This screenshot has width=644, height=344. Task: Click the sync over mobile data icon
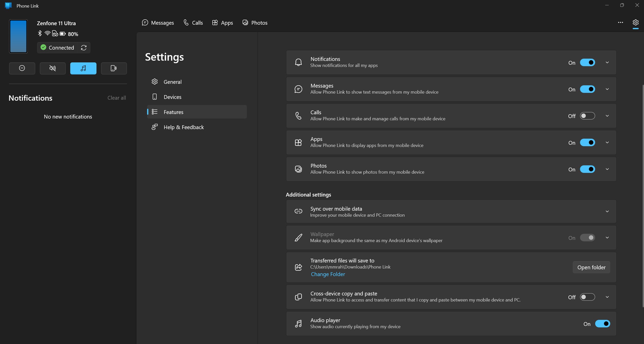click(298, 211)
